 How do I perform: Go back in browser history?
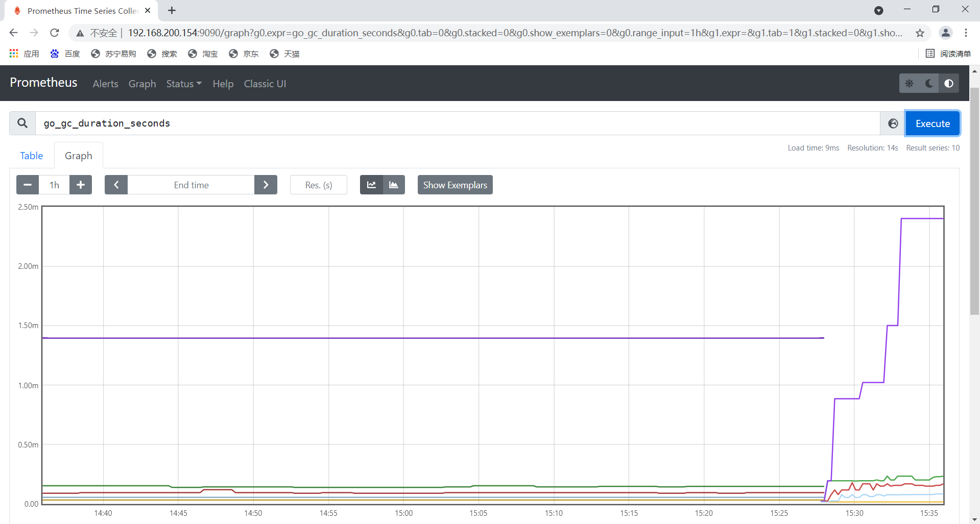coord(14,33)
